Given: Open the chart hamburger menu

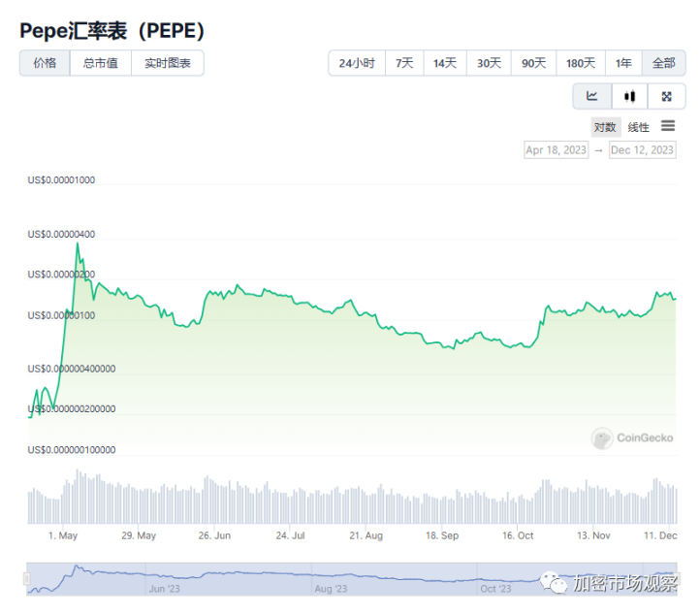Looking at the screenshot, I should [x=668, y=126].
